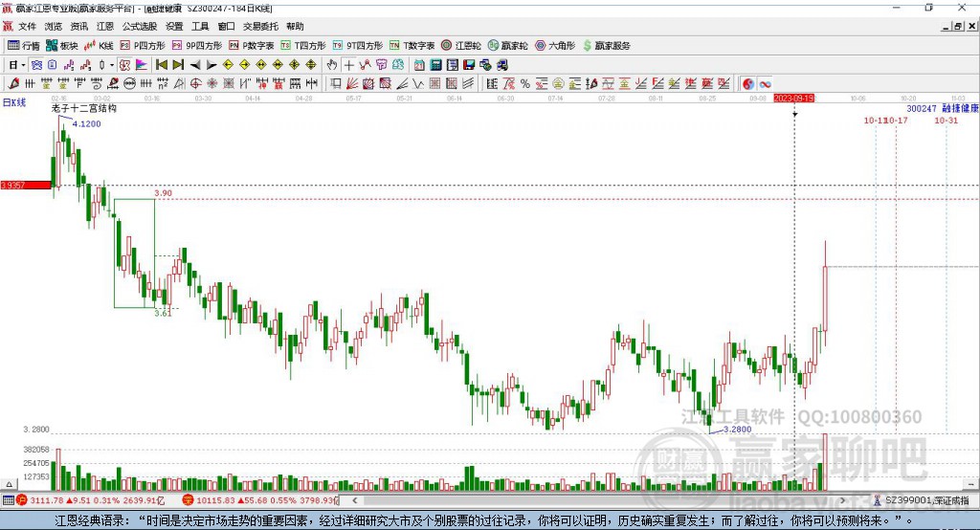Open the 9T四方形 tool

click(x=358, y=46)
